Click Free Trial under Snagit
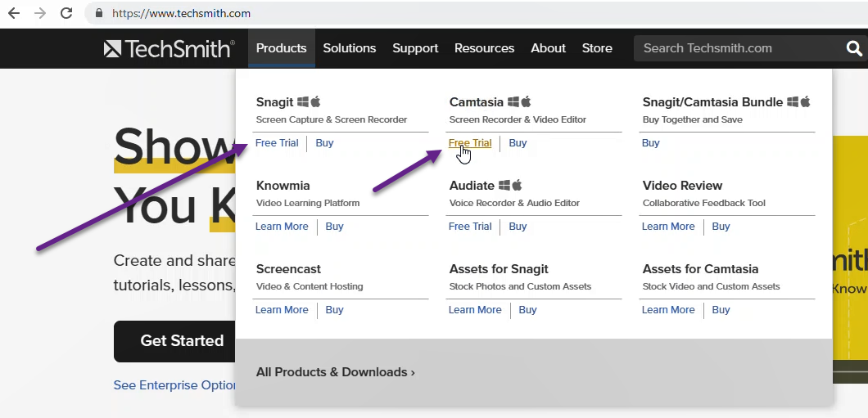868x418 pixels. click(277, 143)
